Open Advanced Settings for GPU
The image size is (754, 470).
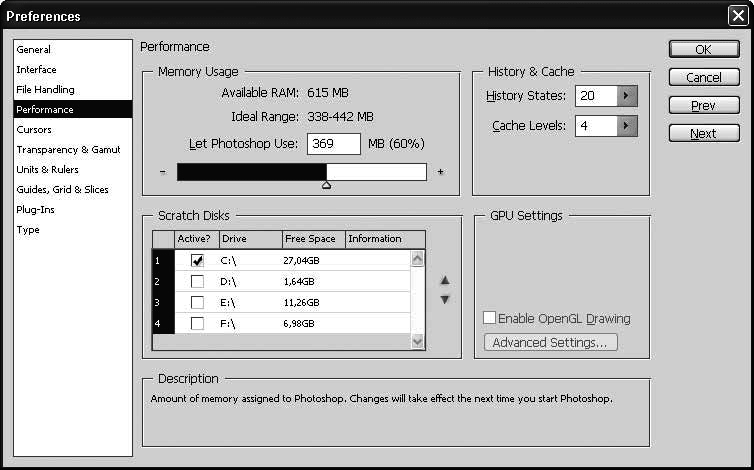tap(551, 342)
